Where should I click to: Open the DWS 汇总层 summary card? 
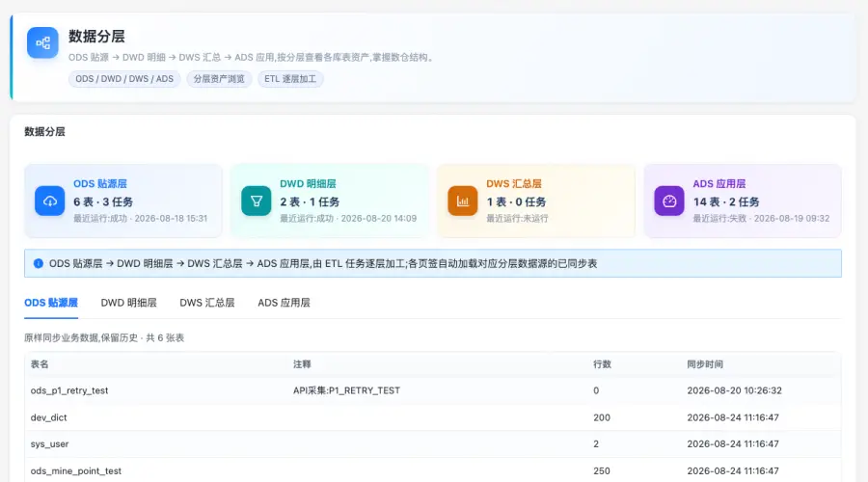tap(536, 201)
